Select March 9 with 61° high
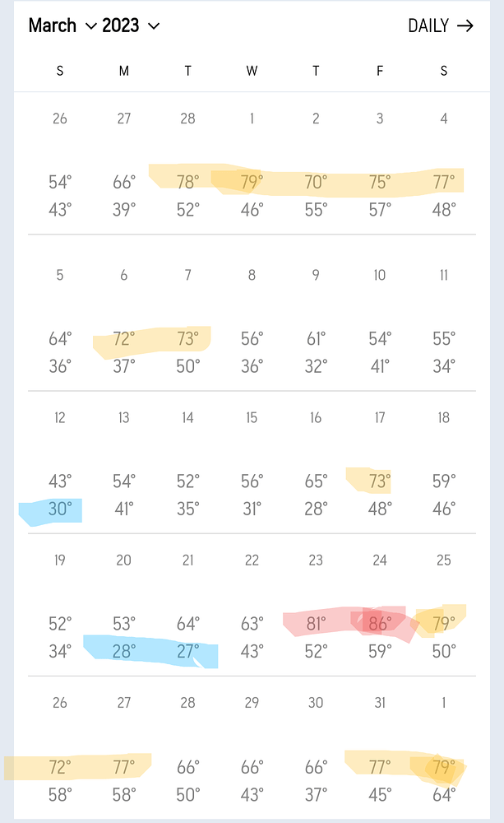Image resolution: width=504 pixels, height=823 pixels. (316, 321)
